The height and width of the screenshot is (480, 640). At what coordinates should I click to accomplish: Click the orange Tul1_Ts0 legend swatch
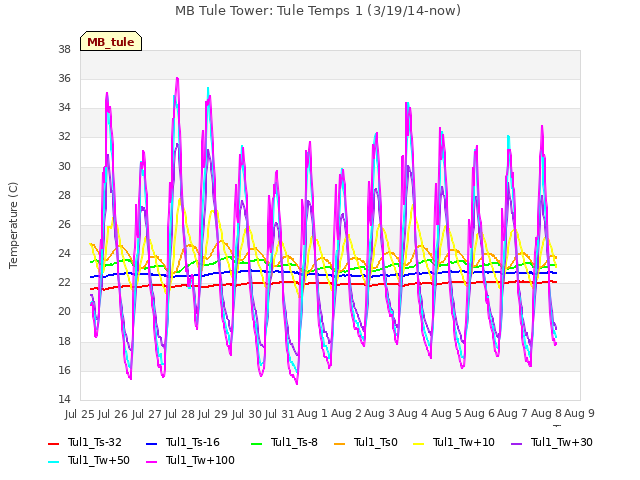[339, 444]
